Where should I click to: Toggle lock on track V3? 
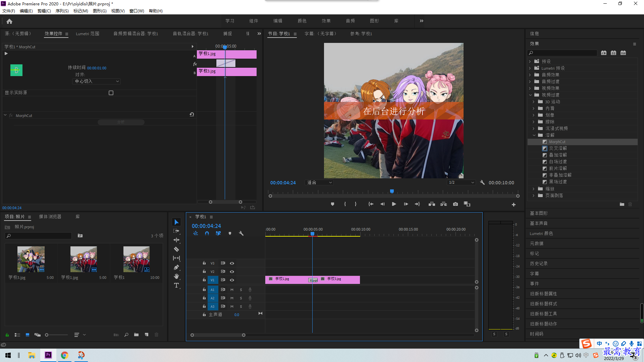pos(204,263)
